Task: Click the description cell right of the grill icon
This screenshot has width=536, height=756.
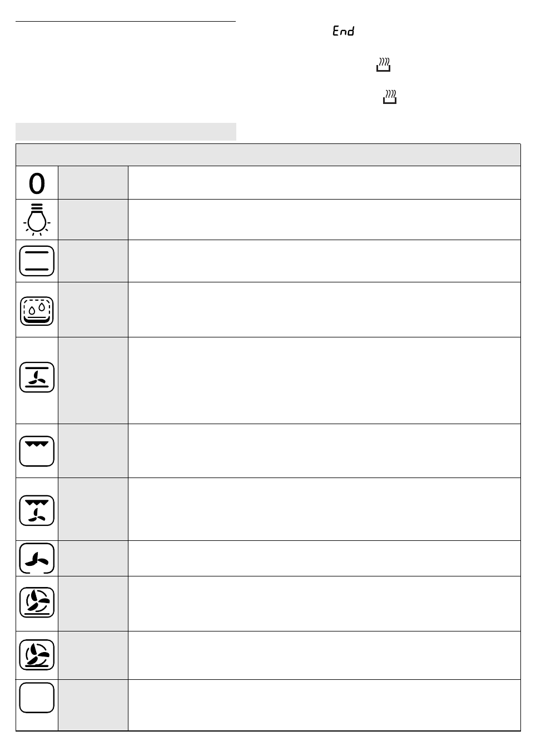Action: point(324,451)
